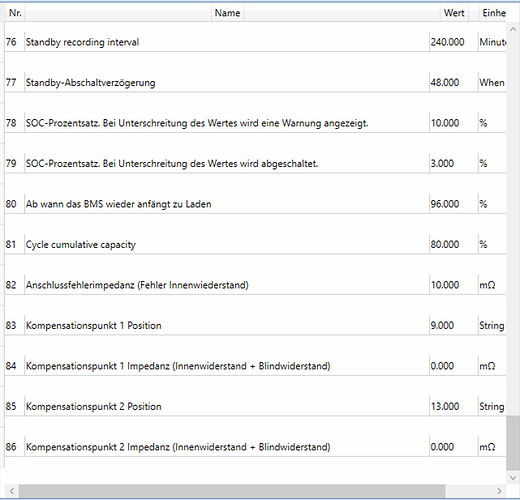
Task: Click the Einheit column header
Action: coord(493,13)
